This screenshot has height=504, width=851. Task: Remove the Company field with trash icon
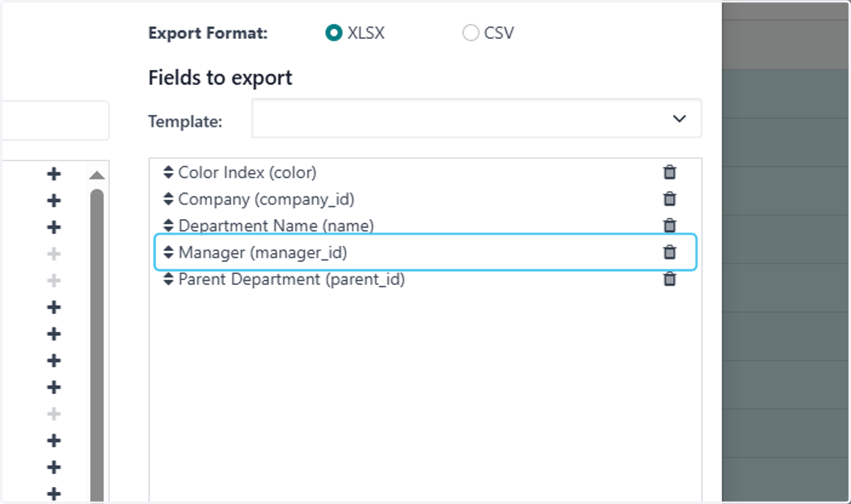pos(669,199)
